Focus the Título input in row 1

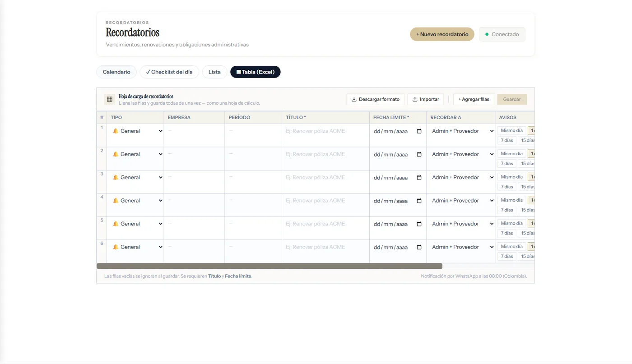click(325, 131)
